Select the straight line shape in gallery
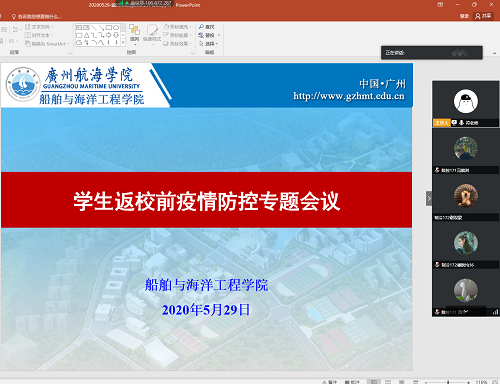This screenshot has height=384, width=500. click(x=94, y=27)
